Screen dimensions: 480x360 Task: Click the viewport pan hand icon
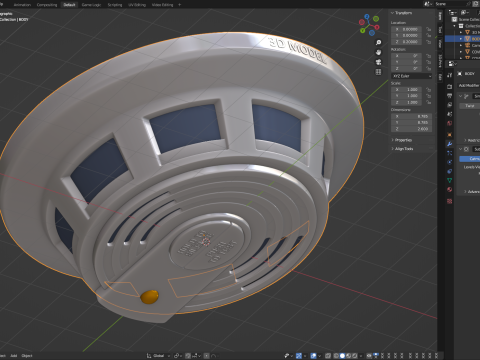(x=378, y=52)
